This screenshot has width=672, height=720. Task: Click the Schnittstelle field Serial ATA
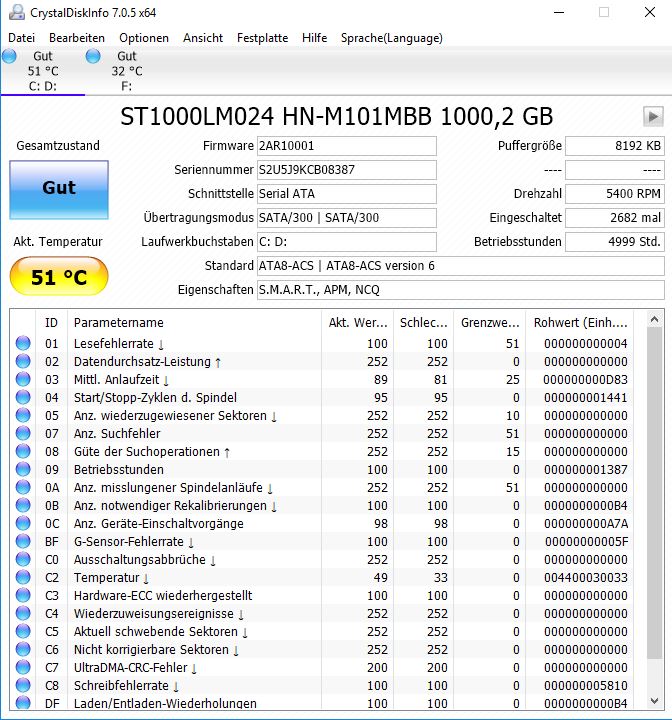click(347, 194)
